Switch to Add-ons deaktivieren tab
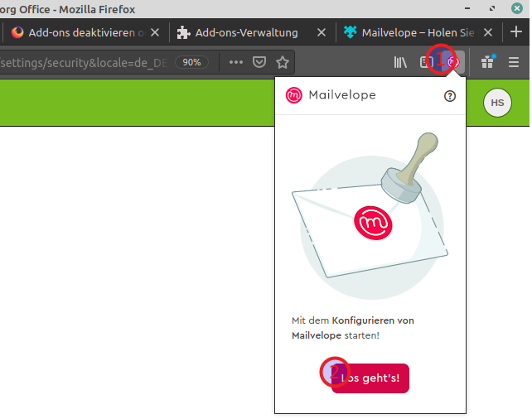This screenshot has height=419, width=532. [86, 32]
